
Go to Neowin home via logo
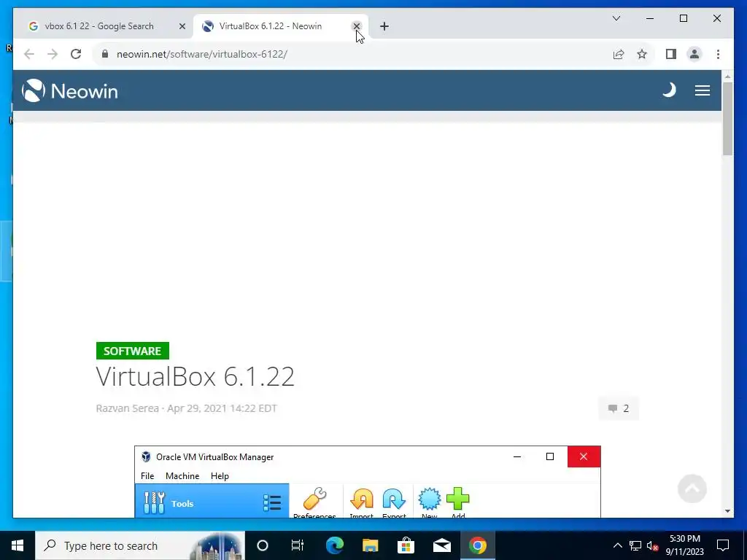70,90
